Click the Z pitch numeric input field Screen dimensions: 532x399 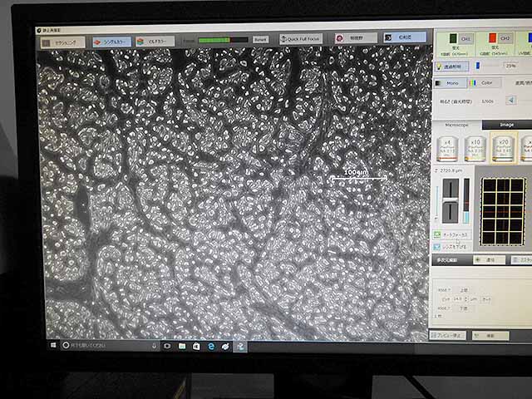click(457, 299)
